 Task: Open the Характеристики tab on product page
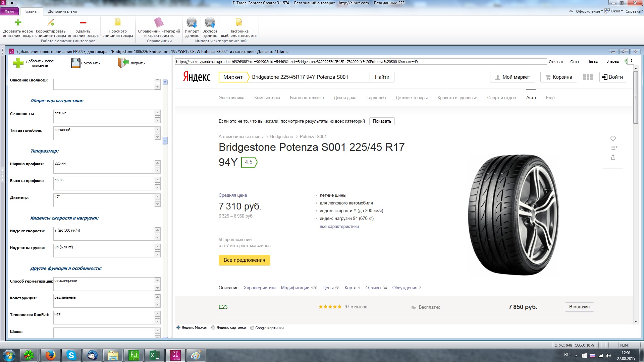click(260, 288)
